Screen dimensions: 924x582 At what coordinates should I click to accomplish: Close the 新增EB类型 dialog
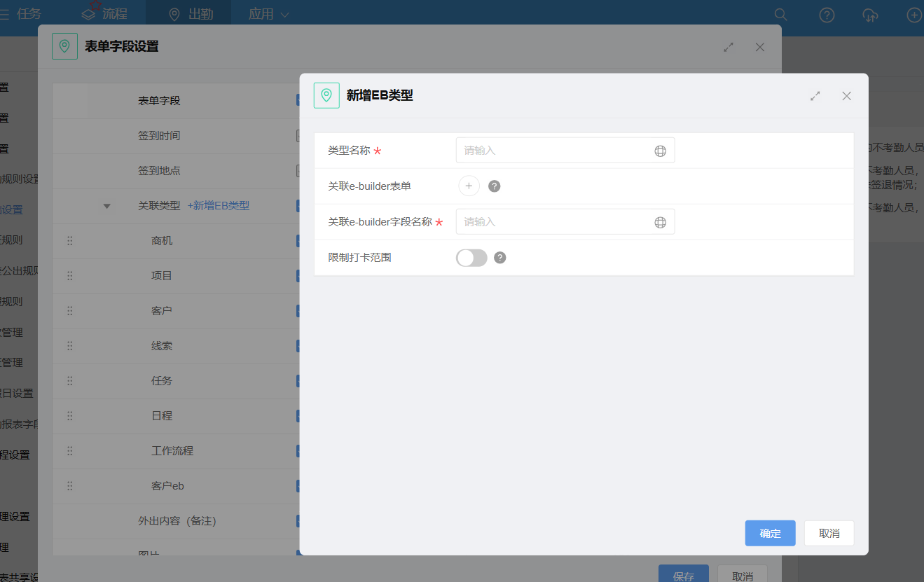click(846, 96)
